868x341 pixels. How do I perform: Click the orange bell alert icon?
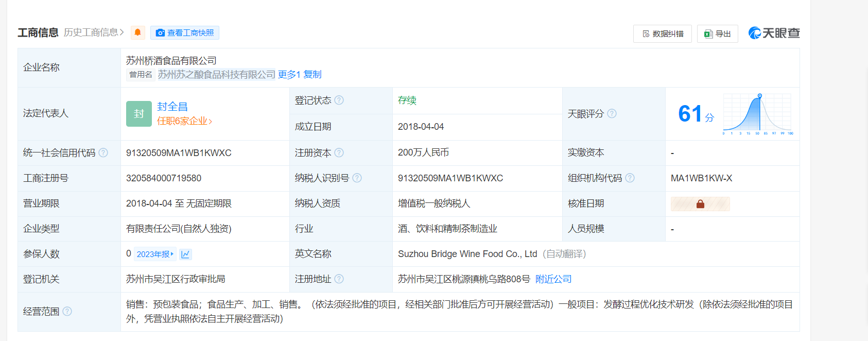(137, 32)
